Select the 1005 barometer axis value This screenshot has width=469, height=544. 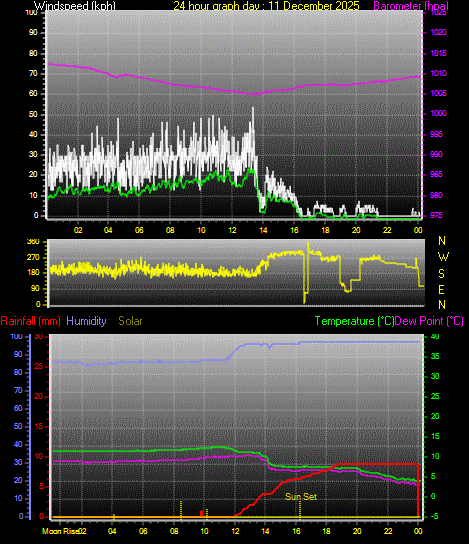[x=438, y=94]
